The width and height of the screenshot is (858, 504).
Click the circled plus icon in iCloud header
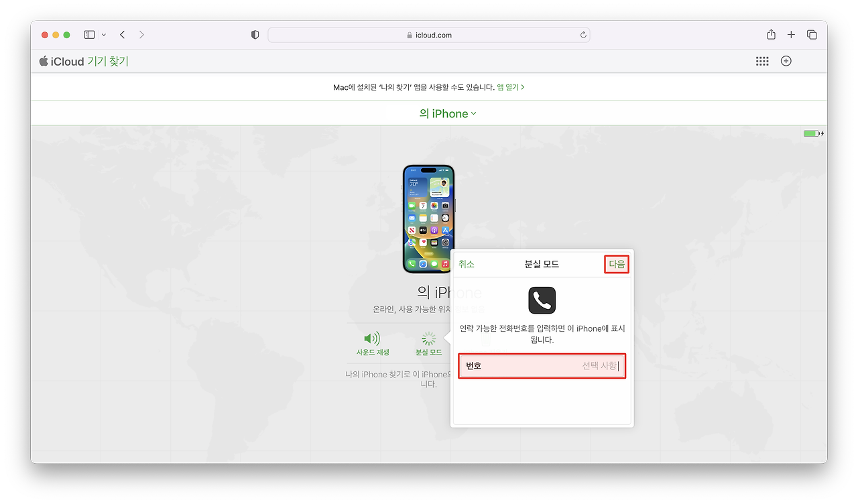coord(786,61)
